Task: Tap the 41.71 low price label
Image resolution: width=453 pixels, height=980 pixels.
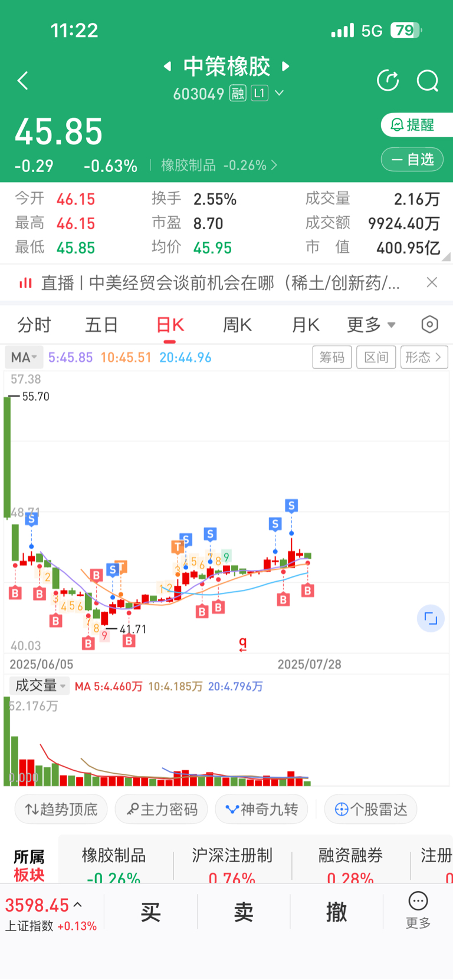Action: pyautogui.click(x=133, y=629)
